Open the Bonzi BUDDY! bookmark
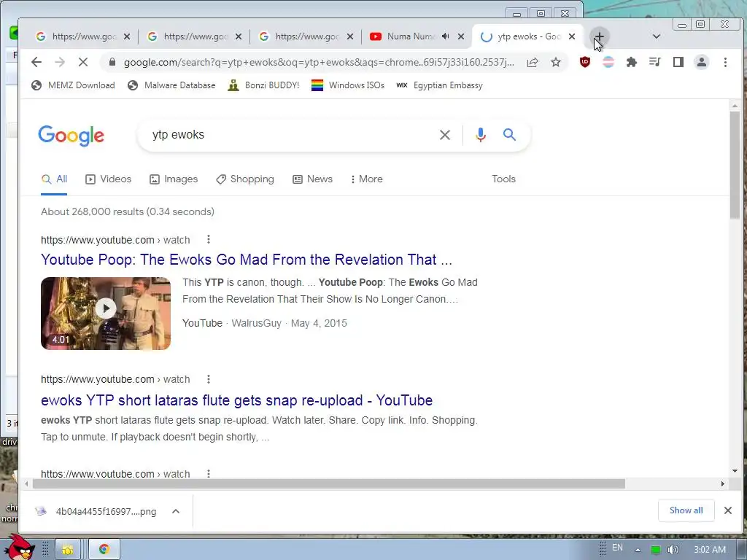 point(263,85)
